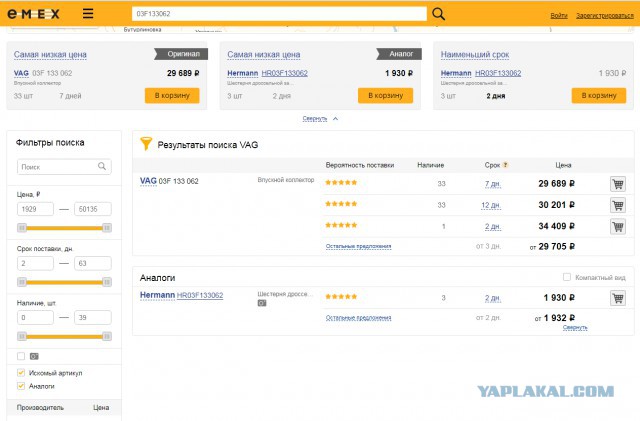Click VAG link in original card
This screenshot has width=640, height=421.
pyautogui.click(x=21, y=73)
